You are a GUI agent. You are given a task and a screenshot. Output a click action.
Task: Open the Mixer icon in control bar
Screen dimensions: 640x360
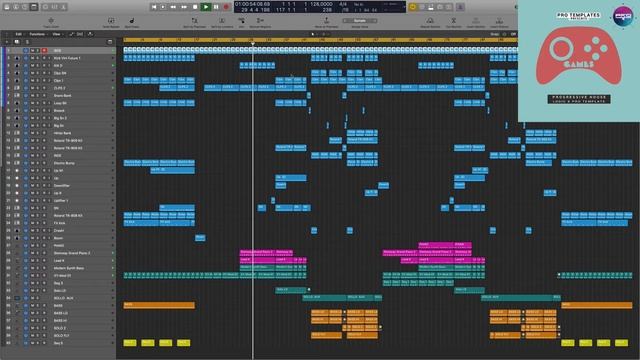pos(55,7)
